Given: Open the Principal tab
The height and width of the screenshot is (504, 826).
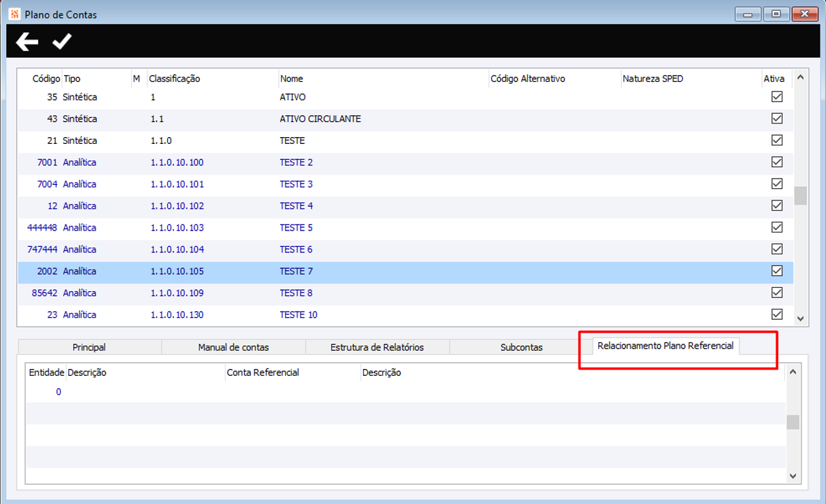Looking at the screenshot, I should click(x=89, y=347).
